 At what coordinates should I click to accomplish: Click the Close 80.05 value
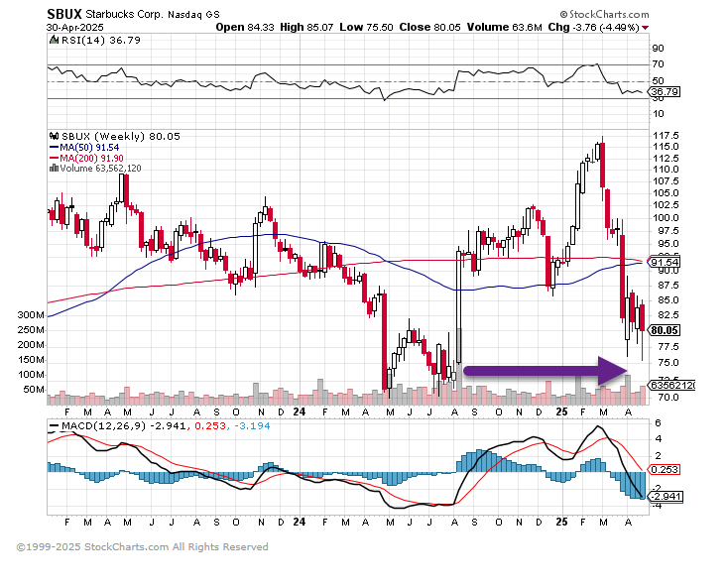pyautogui.click(x=429, y=28)
